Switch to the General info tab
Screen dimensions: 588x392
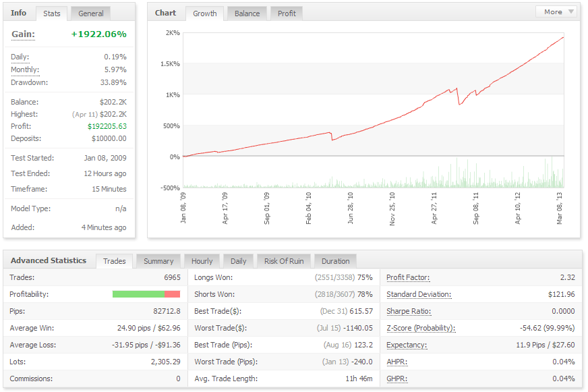coord(91,13)
